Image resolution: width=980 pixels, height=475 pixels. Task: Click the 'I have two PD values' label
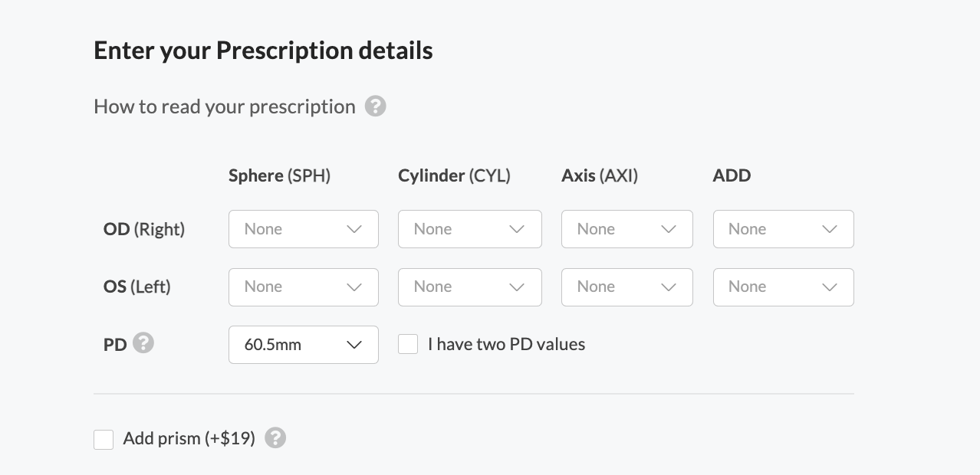point(506,344)
